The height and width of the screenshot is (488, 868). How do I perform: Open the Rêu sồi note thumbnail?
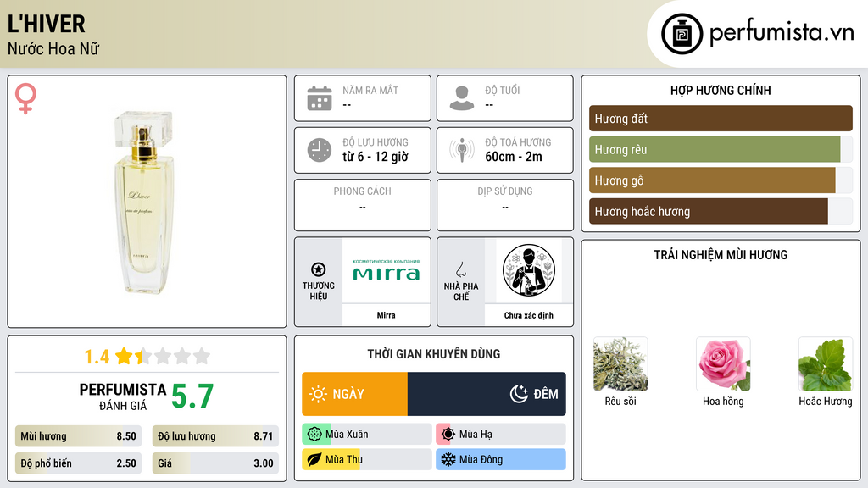(620, 364)
